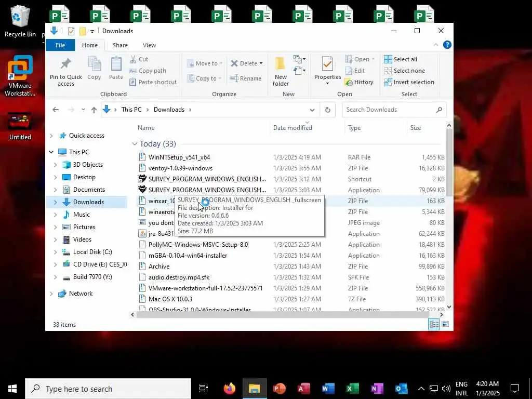
Task: Customize Quick Access Toolbar dropdown
Action: pos(92,31)
